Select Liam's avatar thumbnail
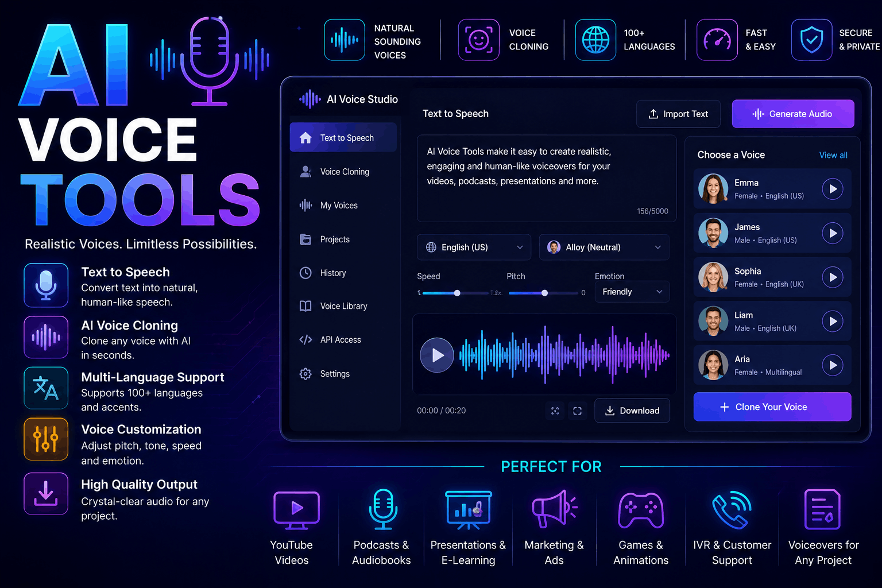The image size is (882, 588). 713,321
